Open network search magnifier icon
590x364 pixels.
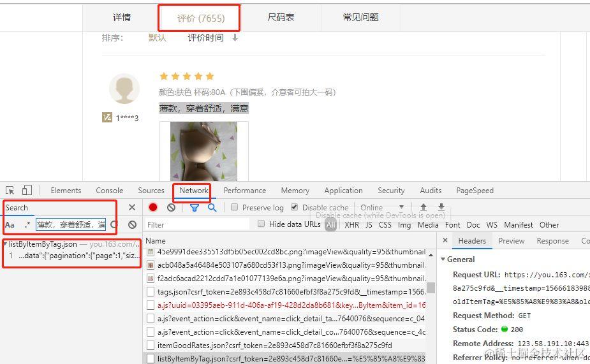(212, 208)
